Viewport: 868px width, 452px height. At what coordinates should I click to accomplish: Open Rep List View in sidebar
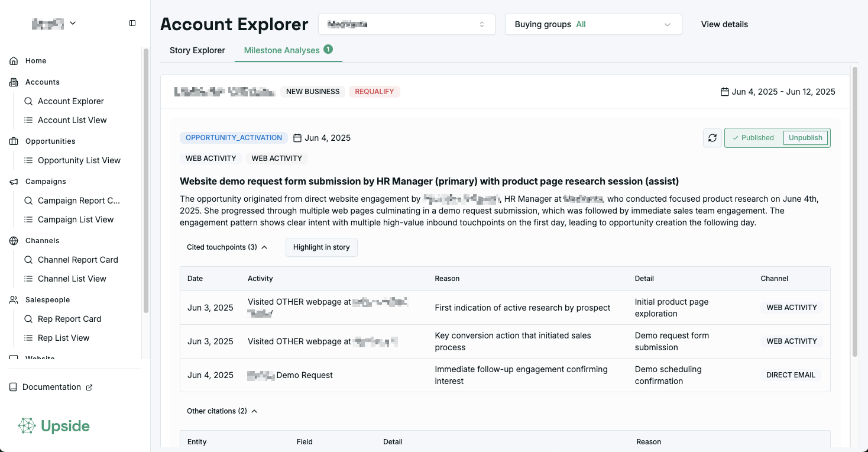[x=64, y=338]
